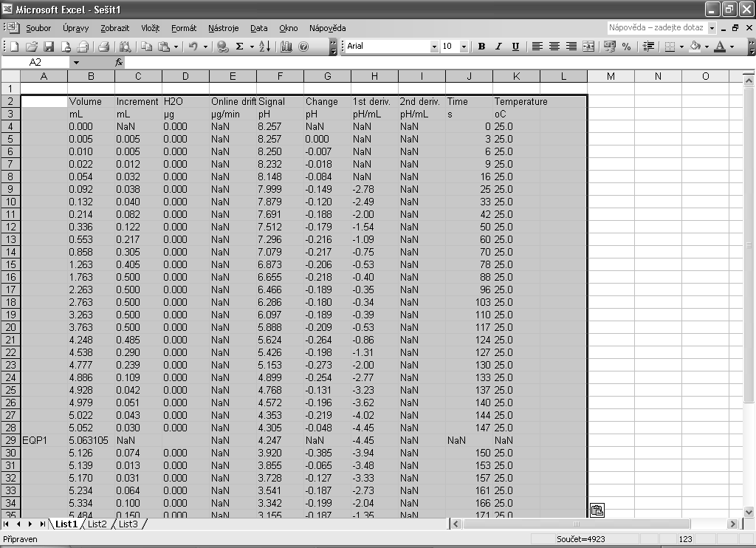Open the Name Box dropdown arrow
This screenshot has height=548, width=756.
pyautogui.click(x=76, y=62)
